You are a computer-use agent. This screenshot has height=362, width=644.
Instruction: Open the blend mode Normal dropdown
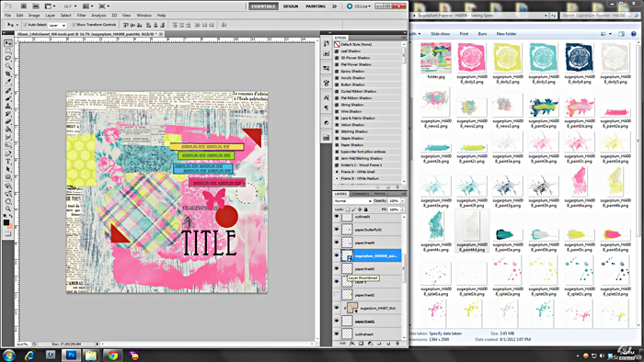[352, 201]
